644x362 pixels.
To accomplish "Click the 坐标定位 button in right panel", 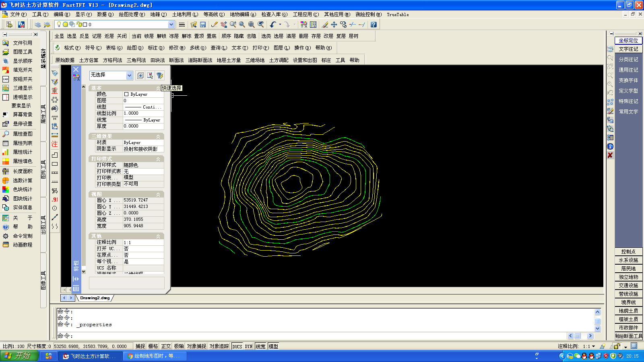I will click(x=628, y=41).
